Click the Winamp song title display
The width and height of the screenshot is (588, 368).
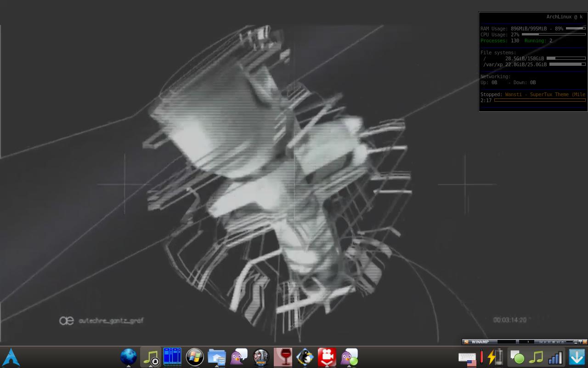point(507,342)
